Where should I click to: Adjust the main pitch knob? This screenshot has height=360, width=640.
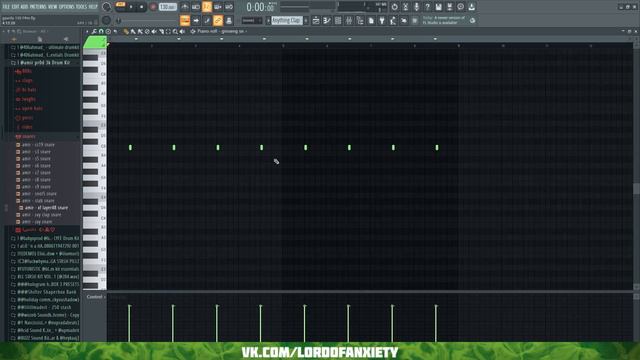pos(106,20)
